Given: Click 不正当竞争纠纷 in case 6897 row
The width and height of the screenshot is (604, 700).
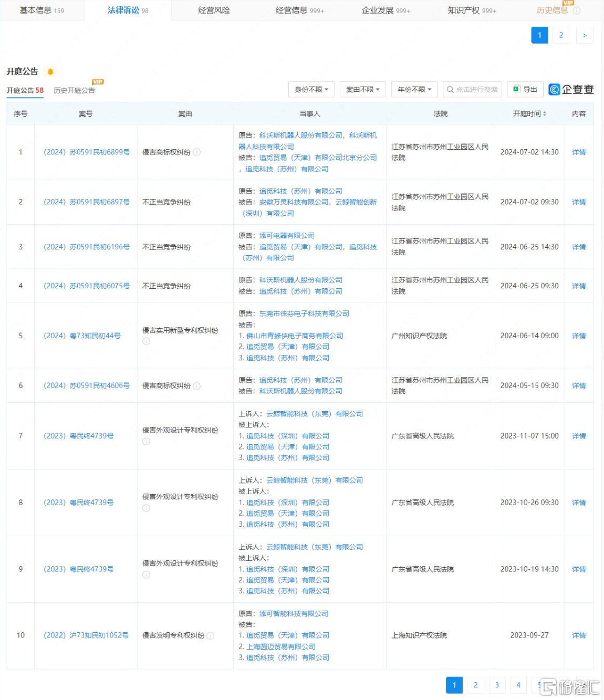Looking at the screenshot, I should [166, 202].
